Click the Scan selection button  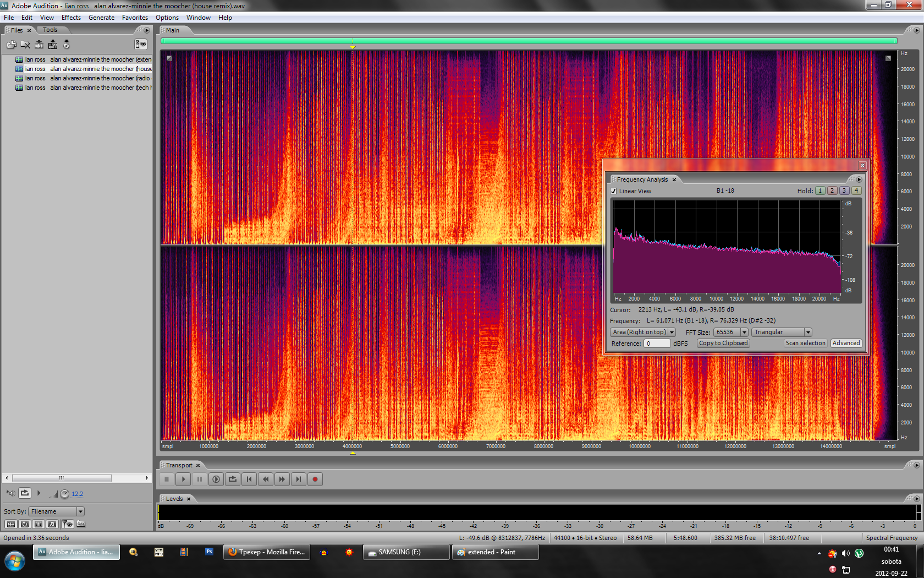(x=805, y=343)
